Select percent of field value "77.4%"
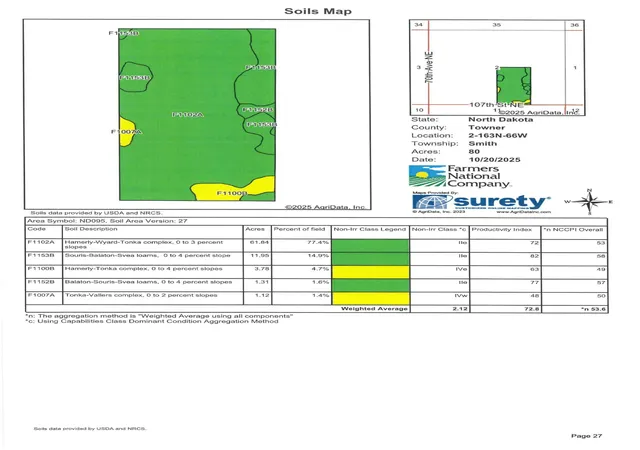 click(x=319, y=242)
